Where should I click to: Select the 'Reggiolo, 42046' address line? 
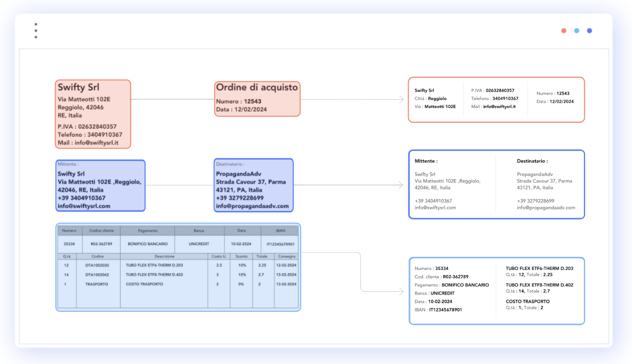point(81,107)
